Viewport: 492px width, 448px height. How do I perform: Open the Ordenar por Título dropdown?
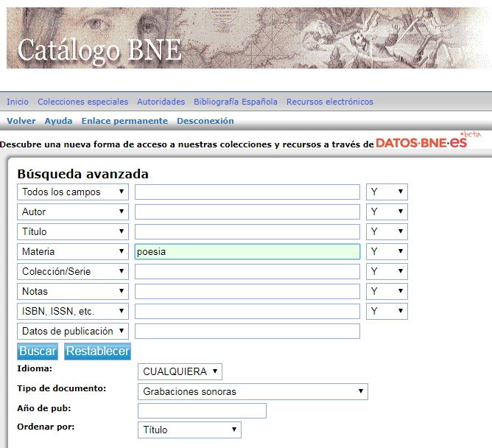tap(189, 430)
